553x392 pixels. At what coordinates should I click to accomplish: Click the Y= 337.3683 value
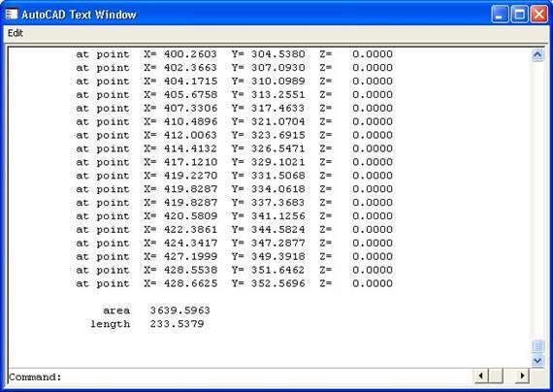tap(277, 203)
